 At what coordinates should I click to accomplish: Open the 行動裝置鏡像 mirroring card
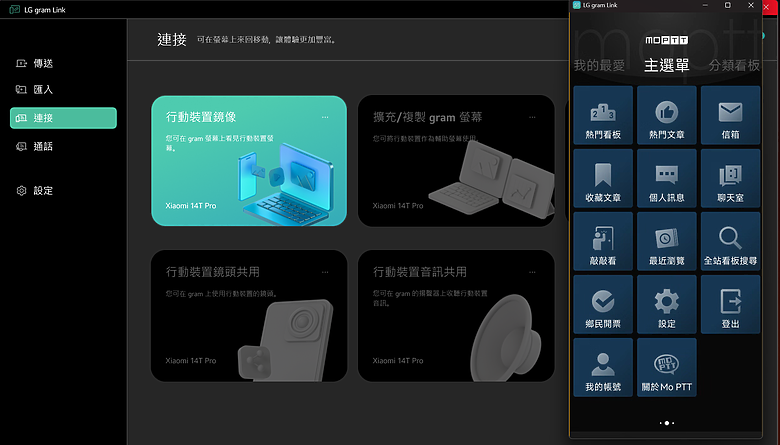pos(249,161)
